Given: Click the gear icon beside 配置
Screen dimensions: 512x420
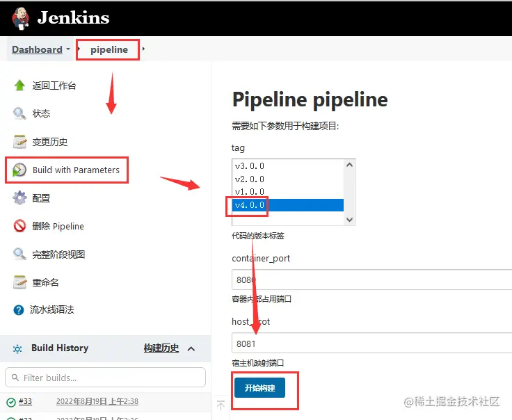Looking at the screenshot, I should (x=19, y=198).
